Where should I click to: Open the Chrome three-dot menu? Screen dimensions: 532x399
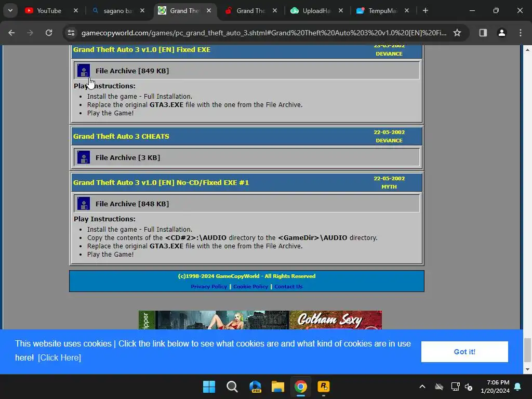tap(521, 33)
